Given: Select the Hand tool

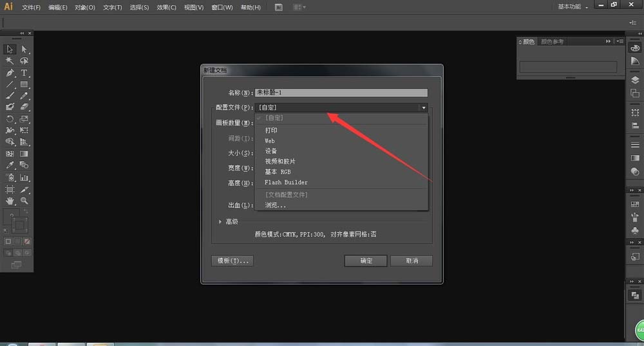Looking at the screenshot, I should [x=10, y=201].
